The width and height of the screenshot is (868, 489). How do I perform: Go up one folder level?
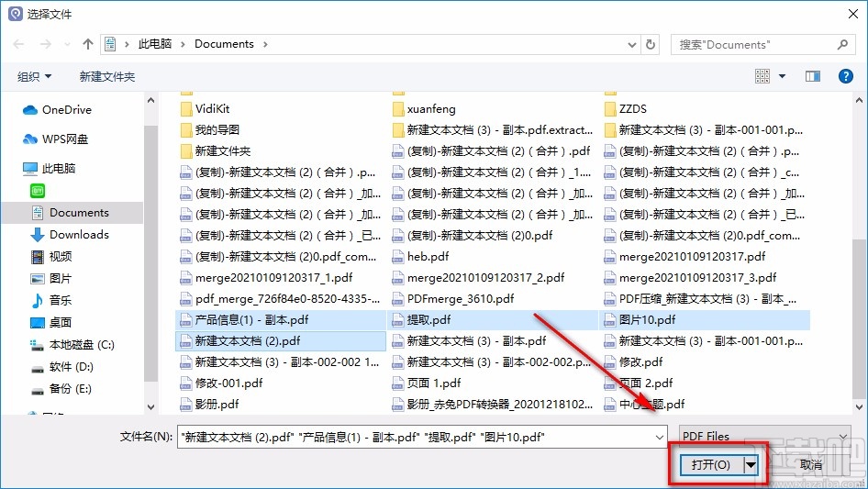(x=87, y=44)
